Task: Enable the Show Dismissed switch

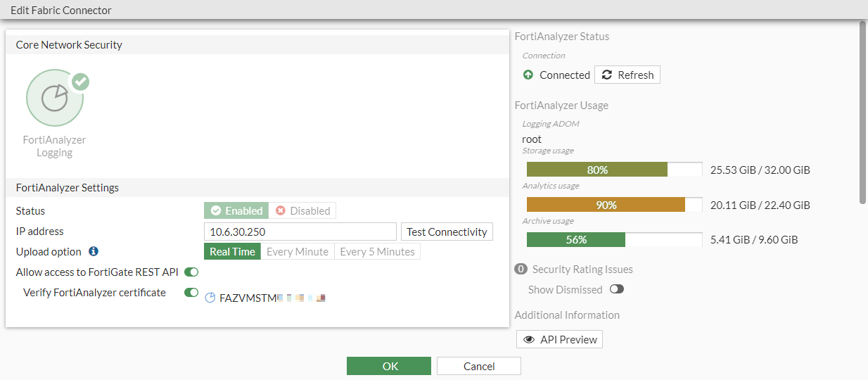Action: [x=617, y=289]
